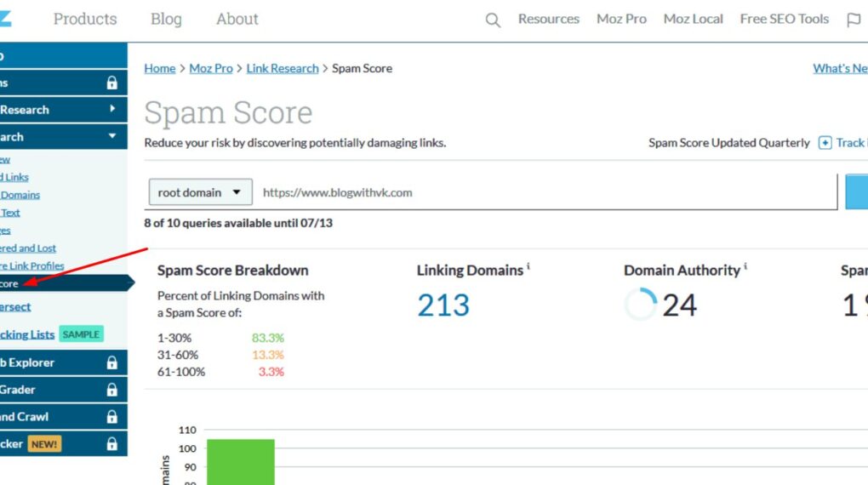Go to Resources in the top navigation

point(549,19)
